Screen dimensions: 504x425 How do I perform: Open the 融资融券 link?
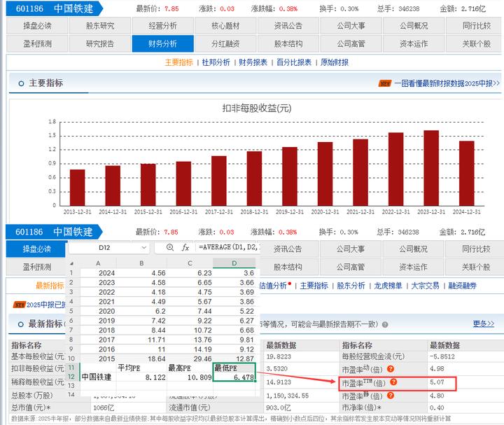click(462, 286)
